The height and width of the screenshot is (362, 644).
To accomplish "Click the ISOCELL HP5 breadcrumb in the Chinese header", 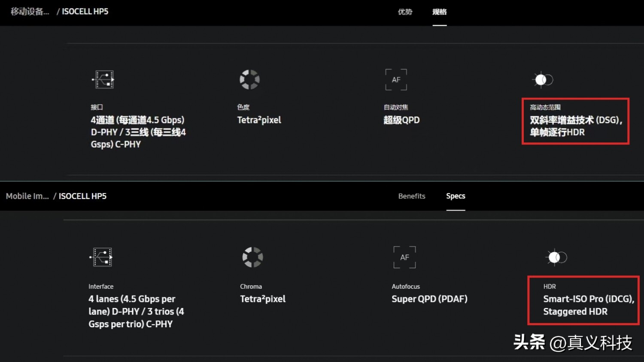I will tap(85, 12).
